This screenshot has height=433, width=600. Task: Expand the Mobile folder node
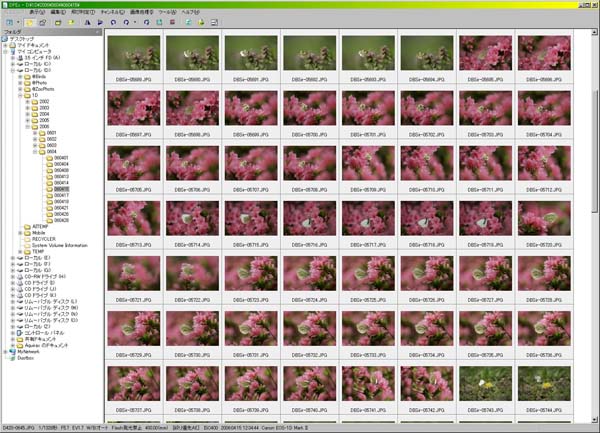20,233
